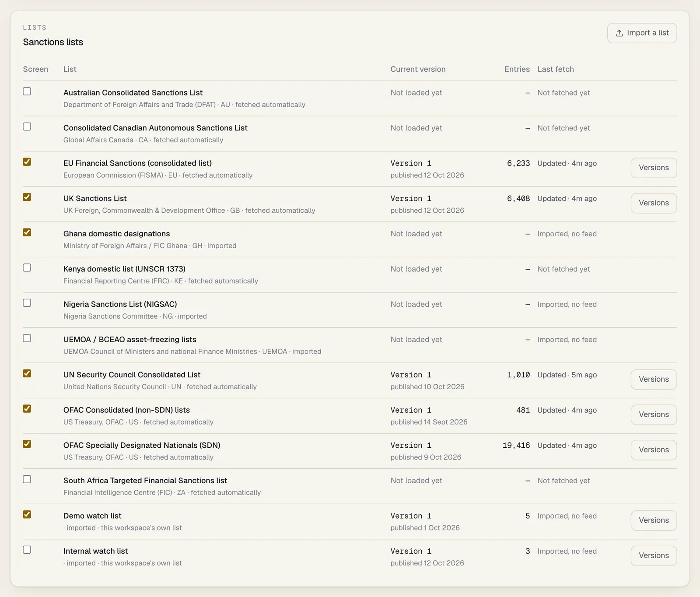Click 'Updated · 5m ago' status
This screenshot has width=700, height=597.
tap(567, 375)
